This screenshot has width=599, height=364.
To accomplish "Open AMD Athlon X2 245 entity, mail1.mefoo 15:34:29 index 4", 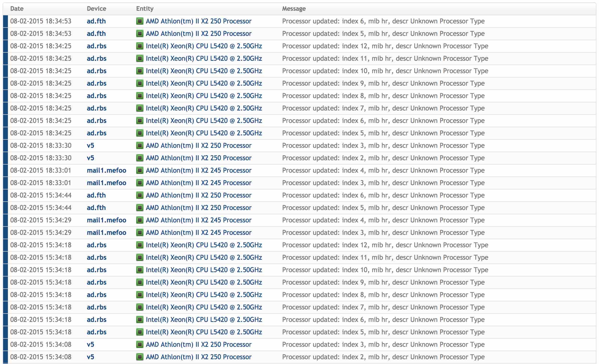I will pos(199,220).
